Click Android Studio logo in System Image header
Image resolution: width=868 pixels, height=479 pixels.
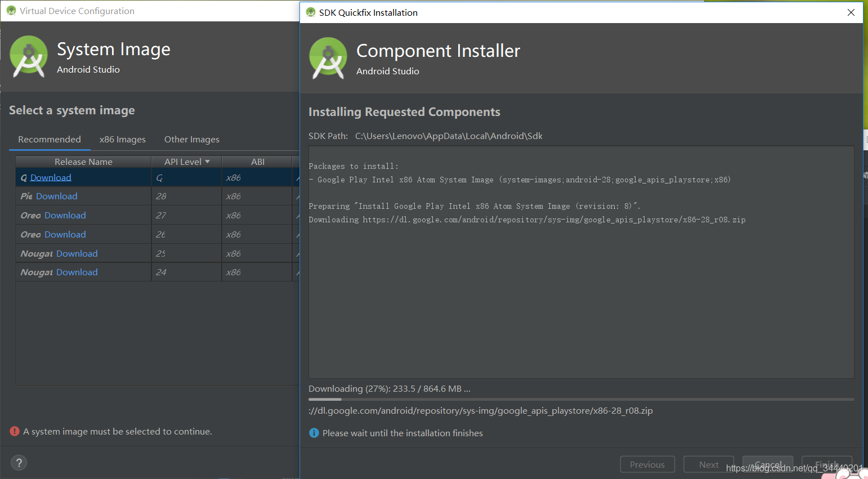[29, 57]
